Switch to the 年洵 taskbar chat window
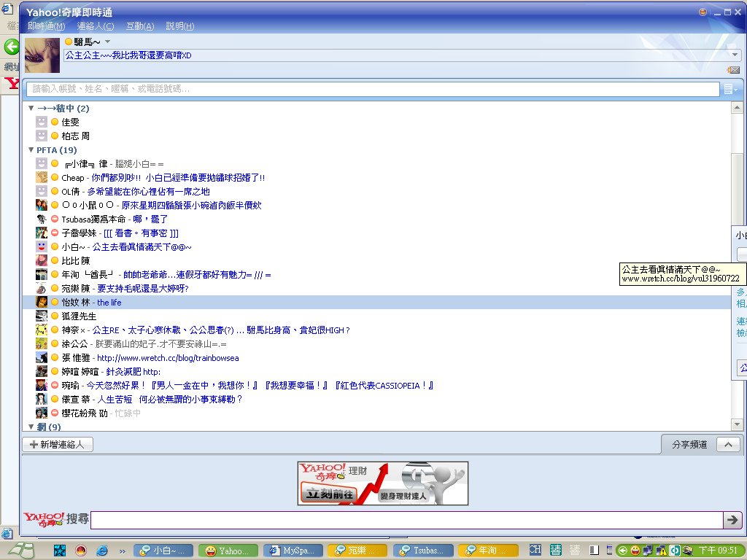The width and height of the screenshot is (747, 560). tap(487, 551)
